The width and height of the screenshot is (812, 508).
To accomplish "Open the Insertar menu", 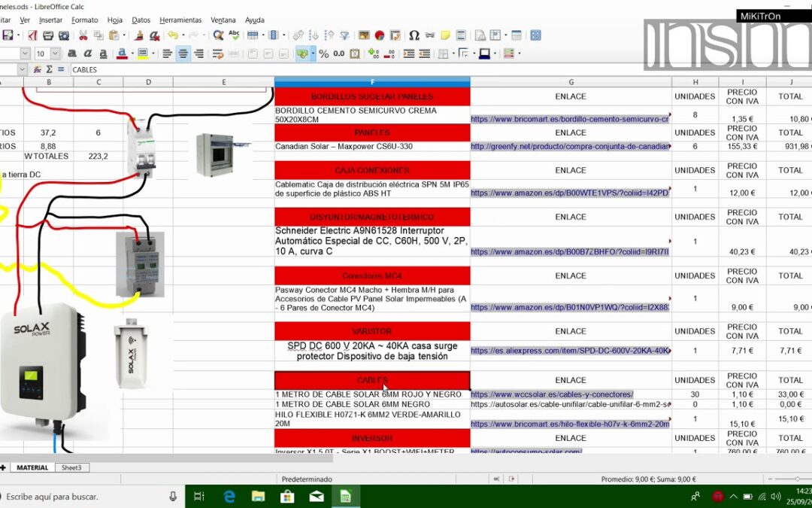I will [x=51, y=20].
